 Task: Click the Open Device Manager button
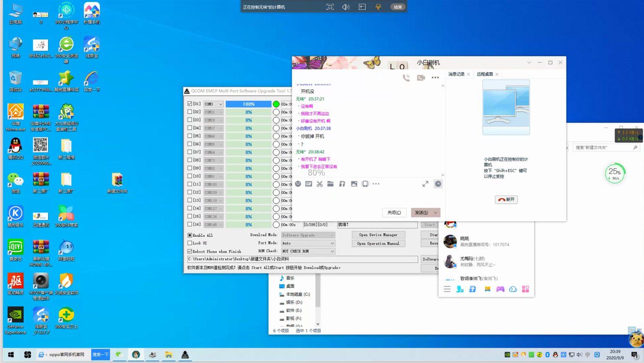(378, 235)
